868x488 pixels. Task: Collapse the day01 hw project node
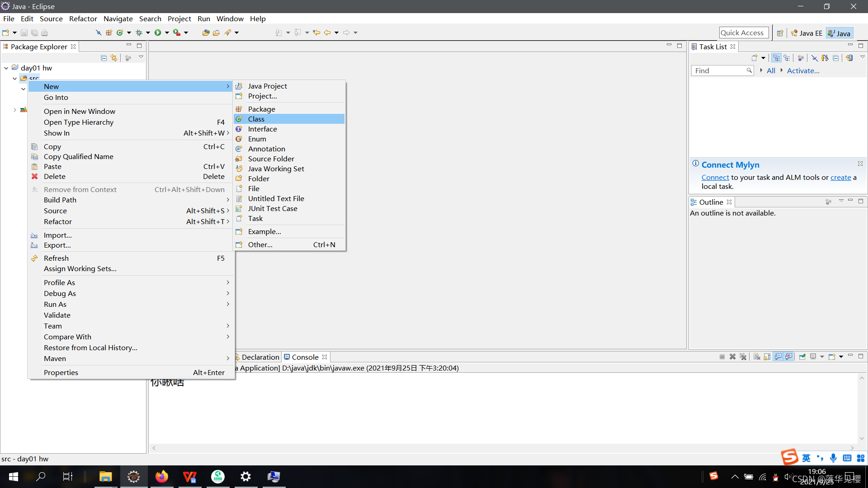[6, 68]
